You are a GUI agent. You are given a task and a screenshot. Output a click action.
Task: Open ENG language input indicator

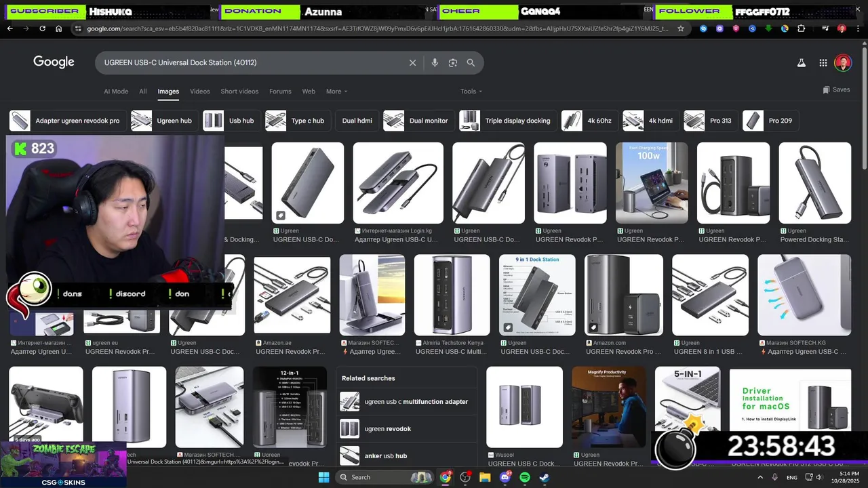click(791, 477)
